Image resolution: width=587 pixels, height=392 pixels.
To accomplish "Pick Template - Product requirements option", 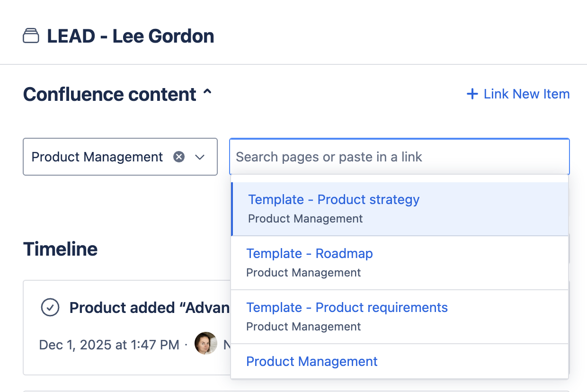I will [x=347, y=308].
